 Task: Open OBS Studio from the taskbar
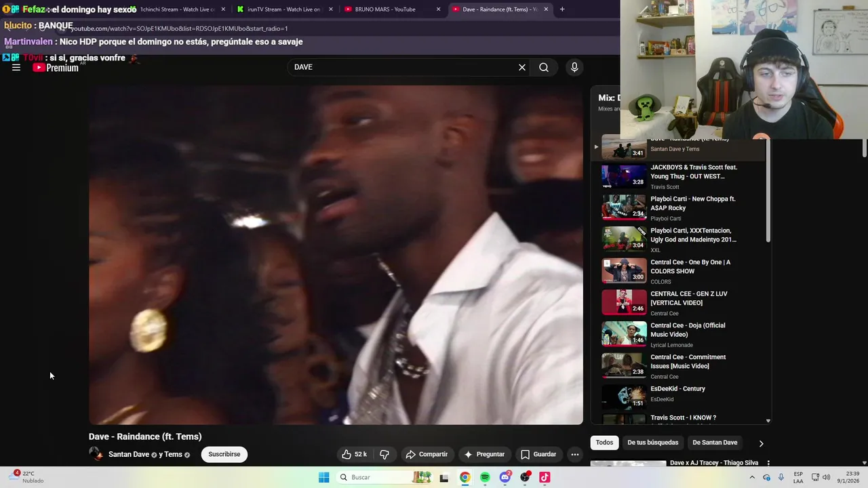click(x=525, y=477)
